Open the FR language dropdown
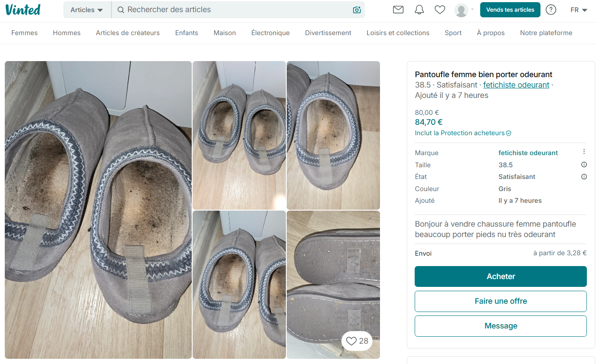 tap(579, 10)
